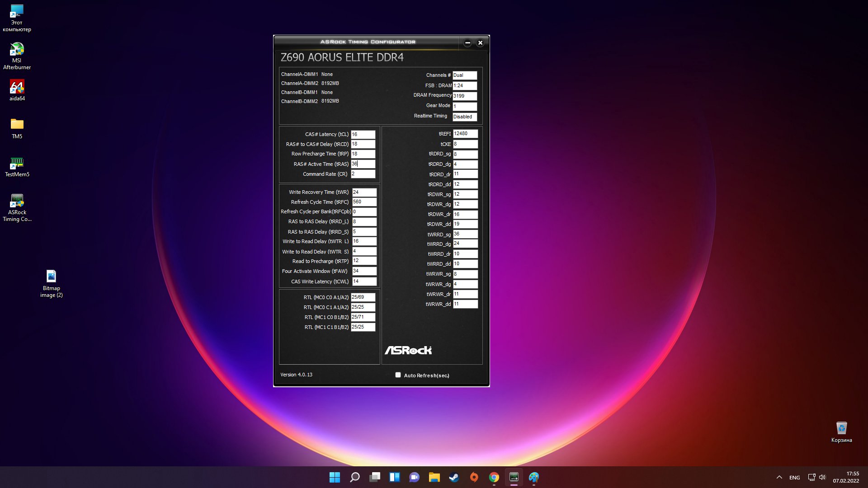Click the DRAM Frequency value box
The height and width of the screenshot is (488, 868).
465,96
